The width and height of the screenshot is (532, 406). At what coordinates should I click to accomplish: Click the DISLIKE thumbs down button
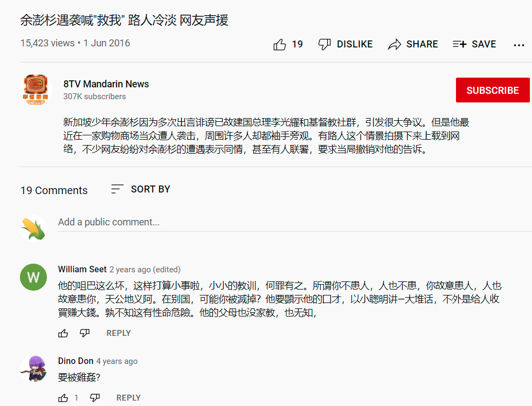click(x=346, y=44)
